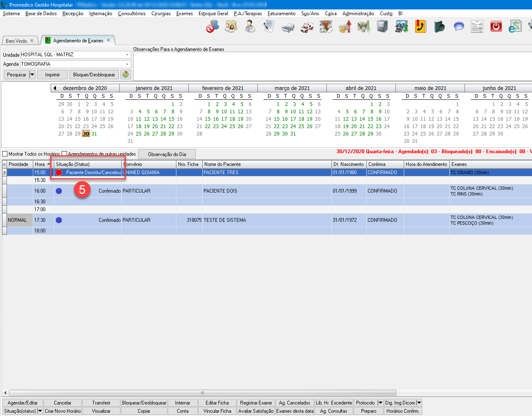
Task: Click the pie chart icon beside Bloquer/Desbloquear
Action: coord(125,74)
